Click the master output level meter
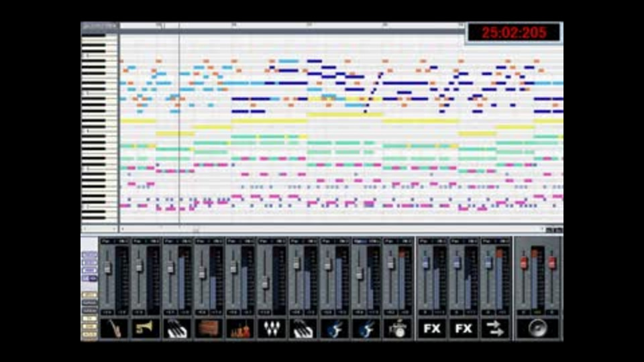 tap(537, 277)
